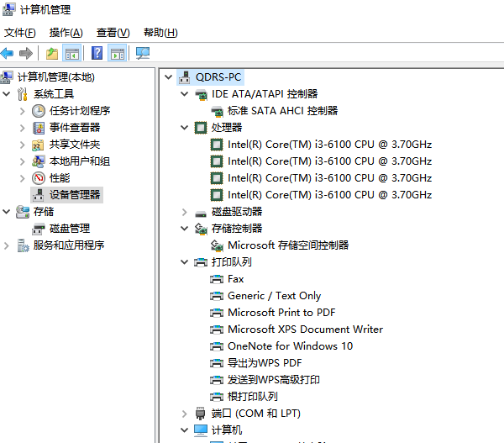Open the Help question mark icon

[97, 53]
